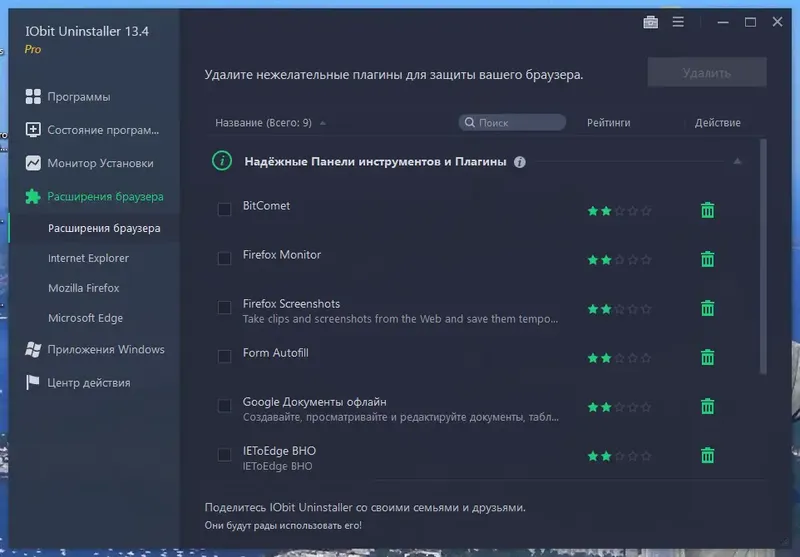Click Firefox Screenshots star rating
800x557 pixels.
[619, 309]
